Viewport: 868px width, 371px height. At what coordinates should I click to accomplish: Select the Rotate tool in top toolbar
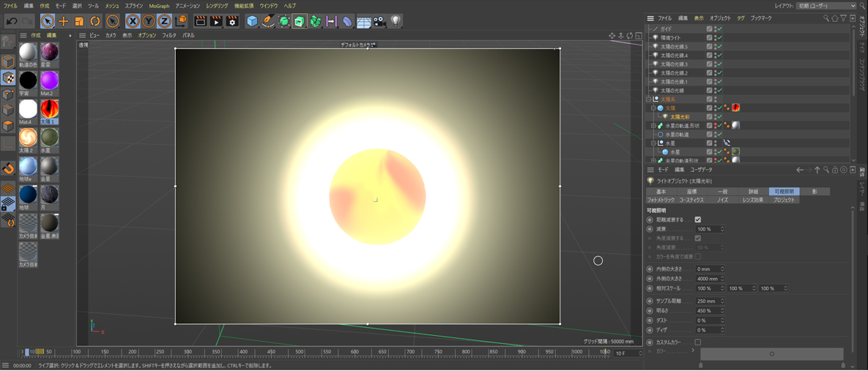coord(95,21)
